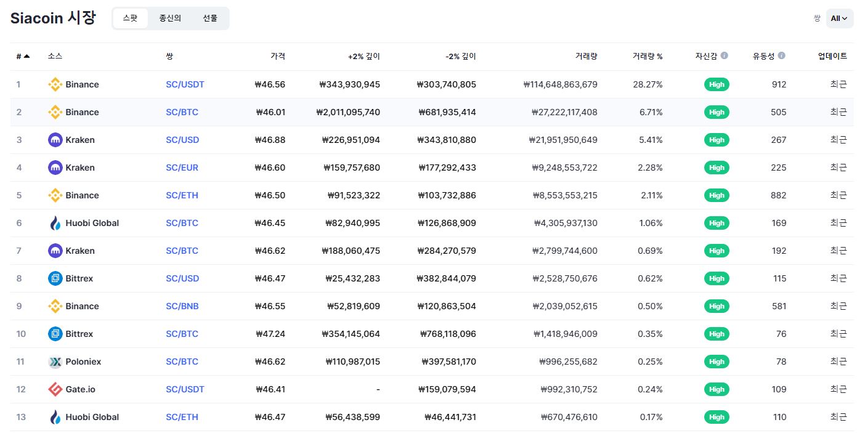This screenshot has height=433, width=868.
Task: Click the liquidity value 912
Action: click(x=779, y=84)
